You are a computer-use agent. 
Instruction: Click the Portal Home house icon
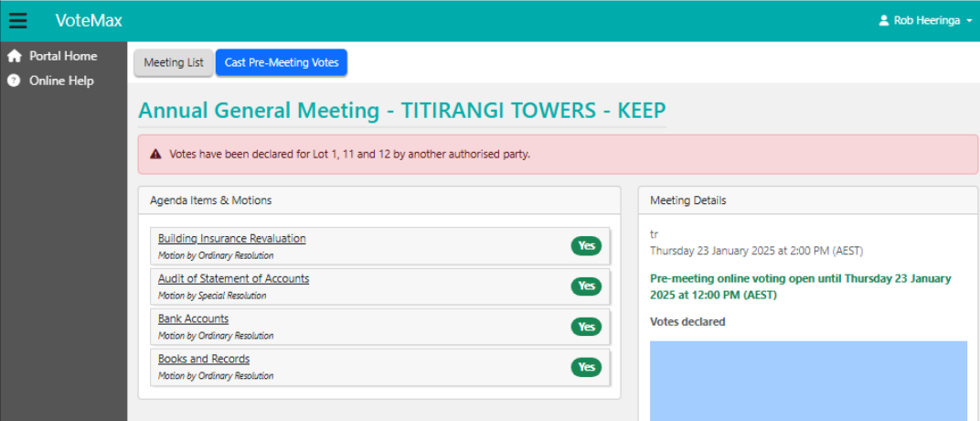14,57
